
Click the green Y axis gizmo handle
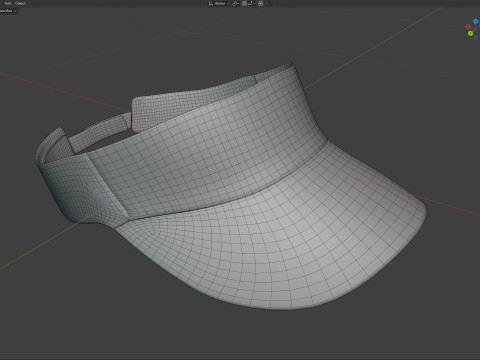(470, 33)
